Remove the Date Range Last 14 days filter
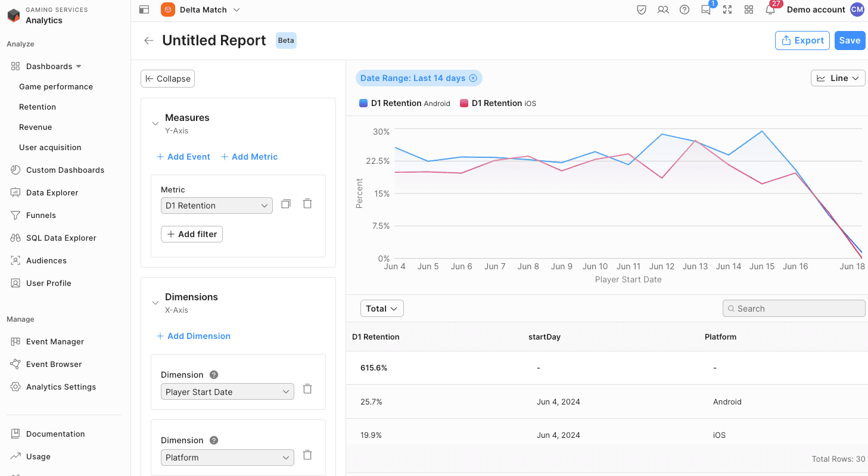Screen dimensions: 868x476 (473, 78)
